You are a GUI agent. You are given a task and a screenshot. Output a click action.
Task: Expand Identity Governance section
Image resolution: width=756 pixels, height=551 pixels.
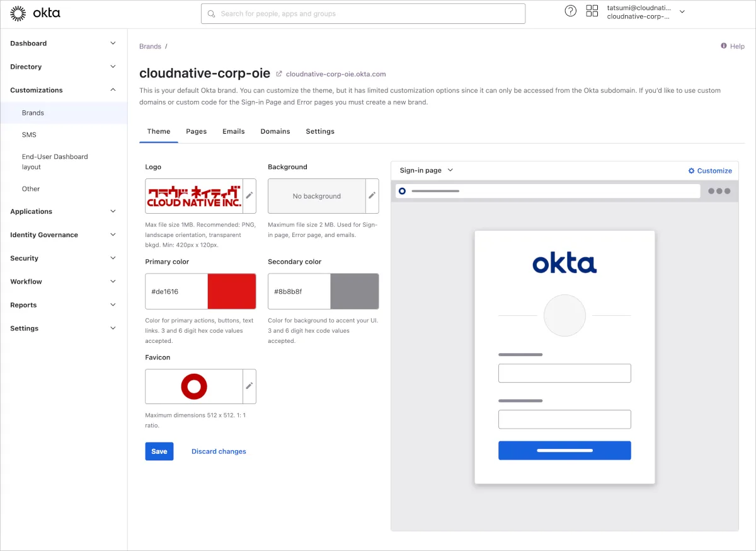[x=63, y=235]
